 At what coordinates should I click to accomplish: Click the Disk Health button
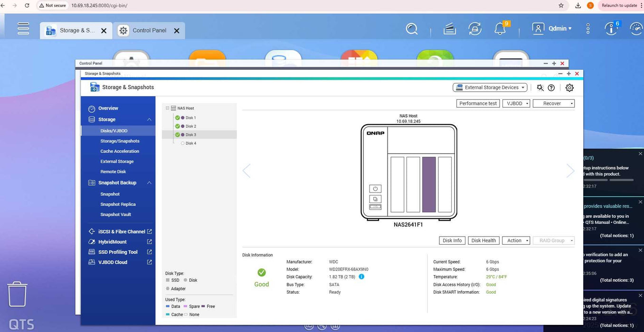pyautogui.click(x=483, y=240)
